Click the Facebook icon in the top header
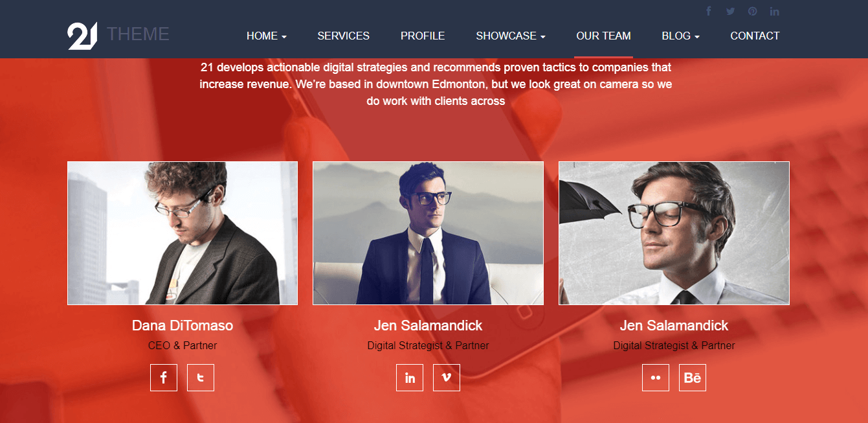868x423 pixels. click(x=709, y=11)
